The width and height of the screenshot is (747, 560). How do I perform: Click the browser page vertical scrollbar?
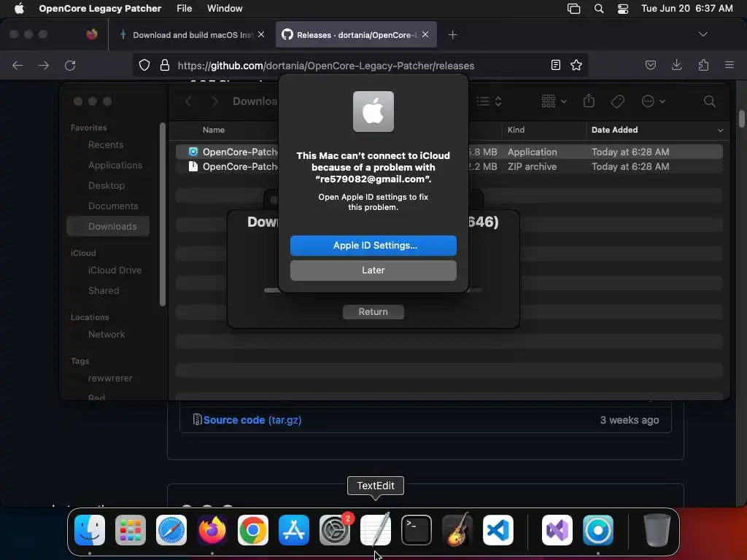742,119
